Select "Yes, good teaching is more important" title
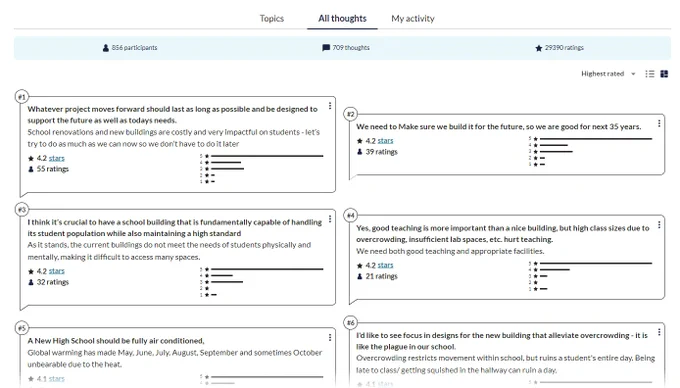 (x=503, y=233)
